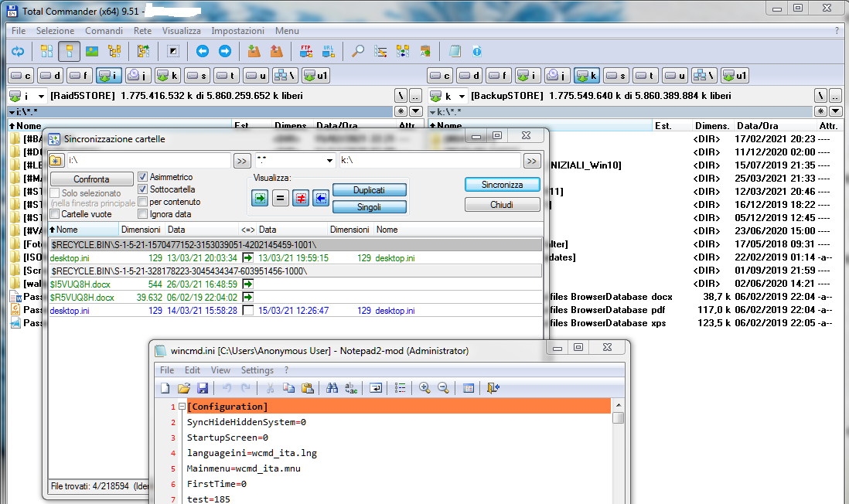Click Find binoculars icon in Notepad2 toolbar
Screen dimensions: 849x504
point(332,387)
